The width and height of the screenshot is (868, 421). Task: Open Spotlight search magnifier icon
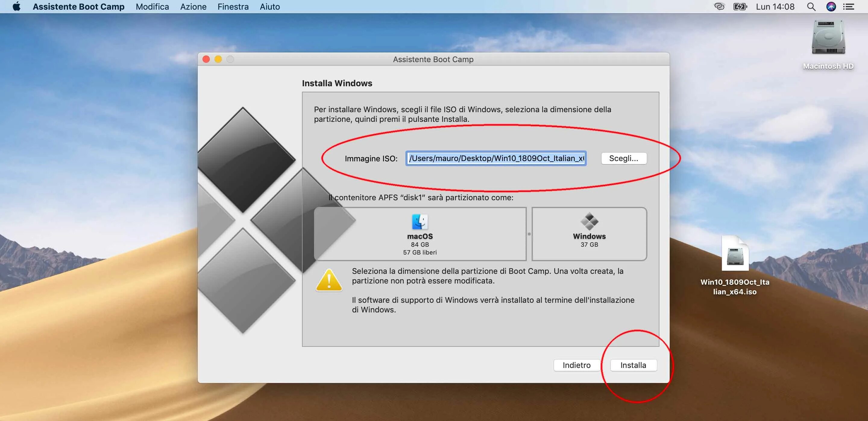[x=811, y=7]
